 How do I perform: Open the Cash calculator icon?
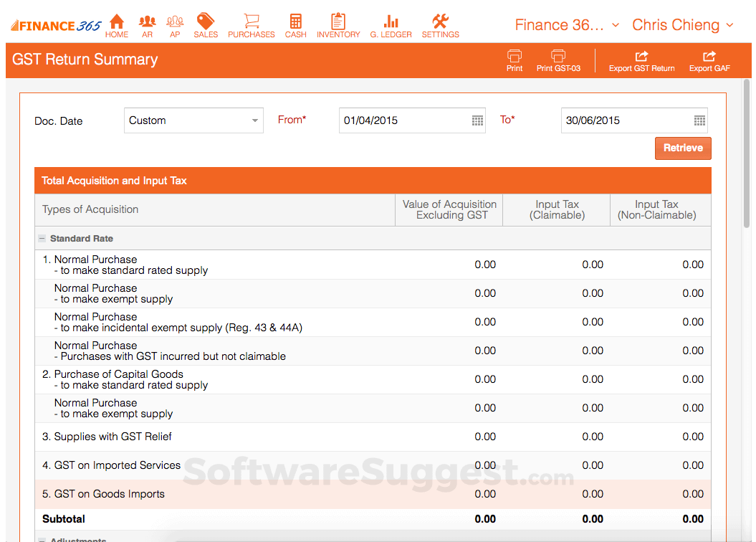pos(295,25)
